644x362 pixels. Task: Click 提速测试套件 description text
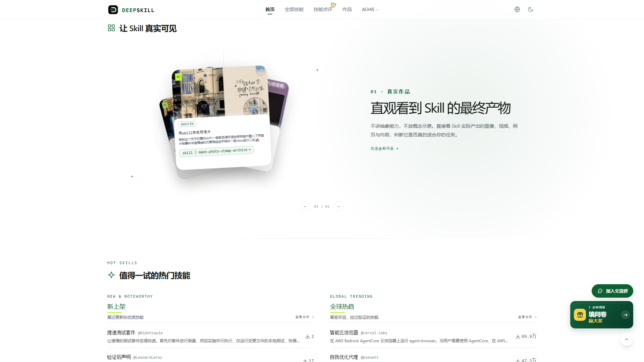click(203, 341)
